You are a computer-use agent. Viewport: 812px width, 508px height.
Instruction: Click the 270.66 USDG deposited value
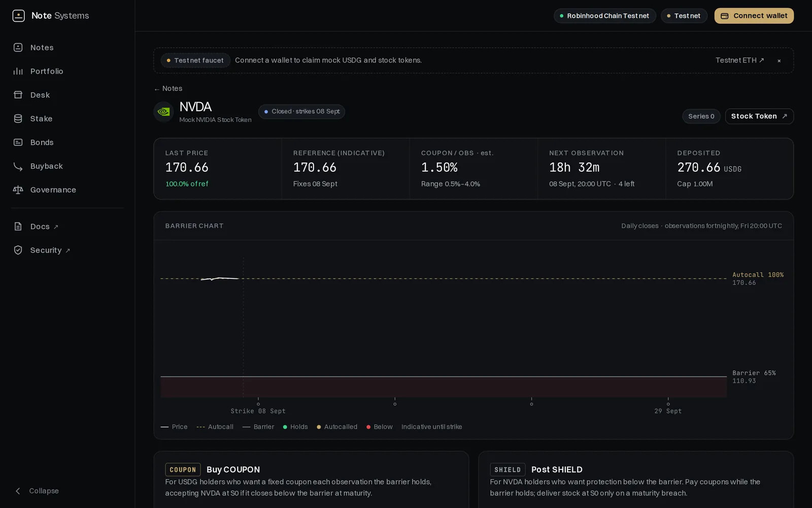point(709,168)
